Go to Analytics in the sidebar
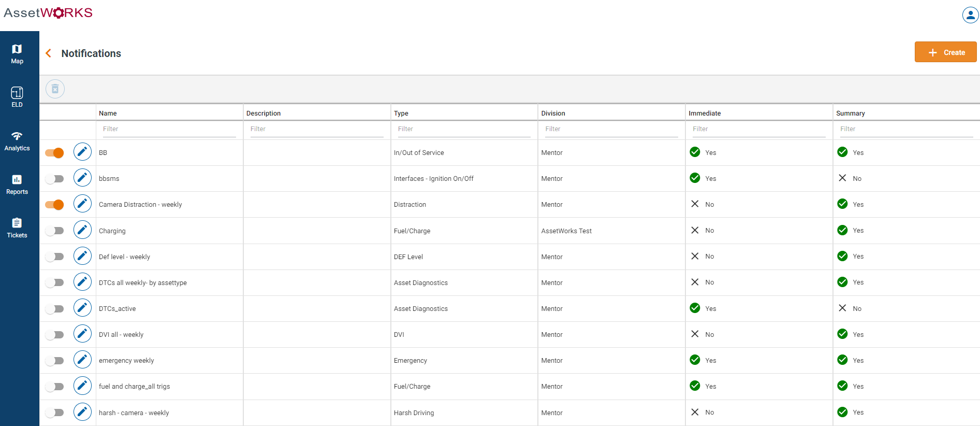 pyautogui.click(x=17, y=141)
